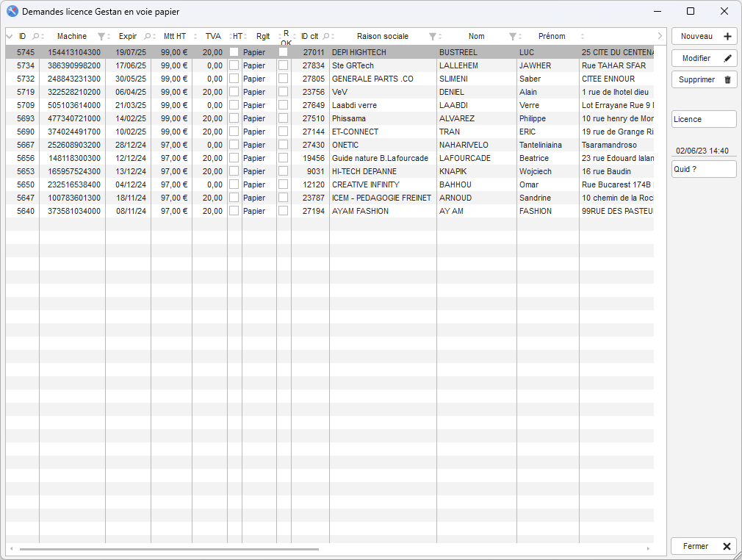This screenshot has width=742, height=560.
Task: Open the Nom column filter
Action: 513,37
